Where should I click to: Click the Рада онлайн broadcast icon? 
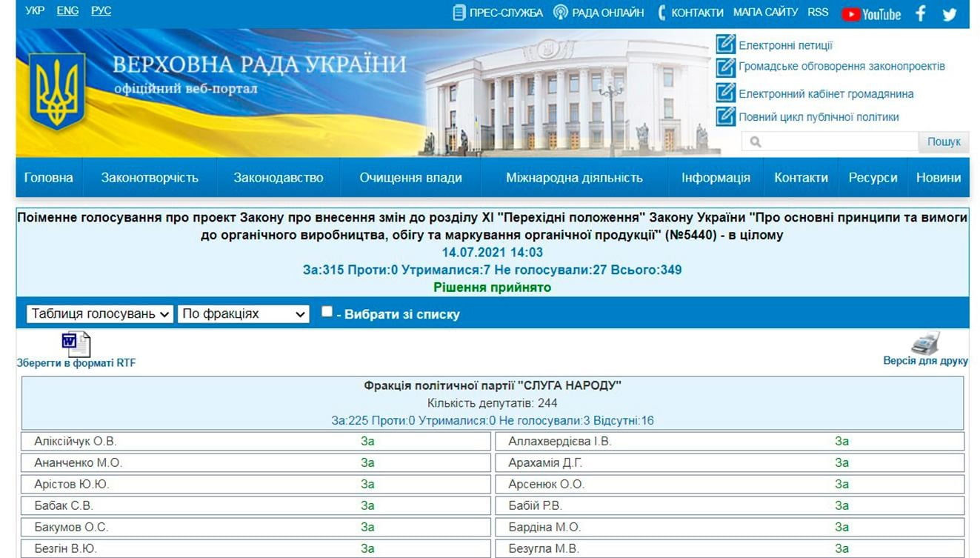coord(561,13)
